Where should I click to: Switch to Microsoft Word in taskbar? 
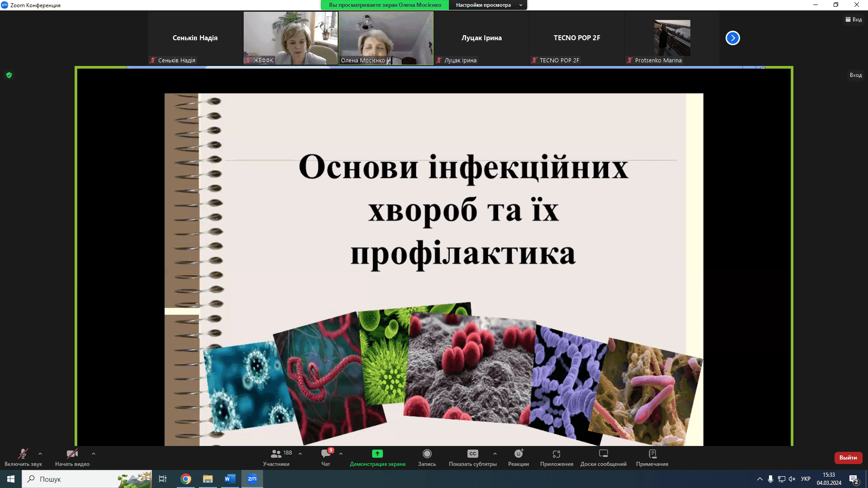click(x=230, y=479)
